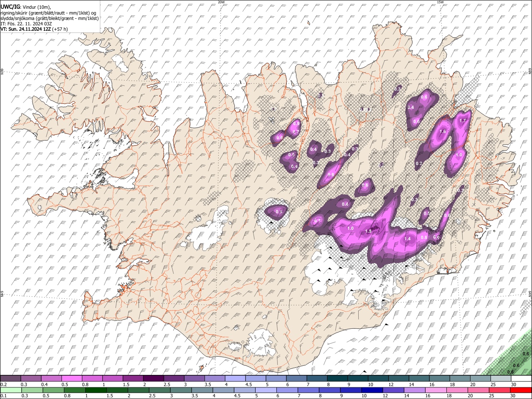Select lower legend pink swatch at 18
The width and height of the screenshot is (532, 399).
[x=457, y=390]
